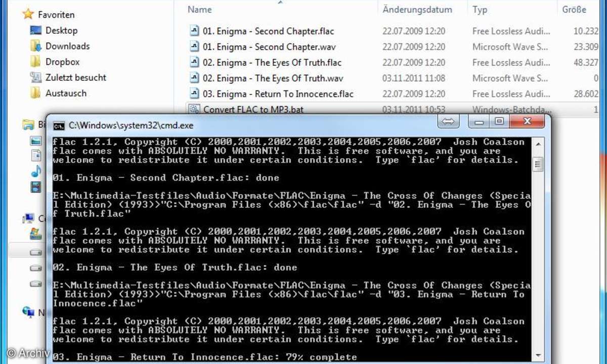Click the Bibliotheken icon in sidebar
The width and height of the screenshot is (607, 364).
click(29, 124)
